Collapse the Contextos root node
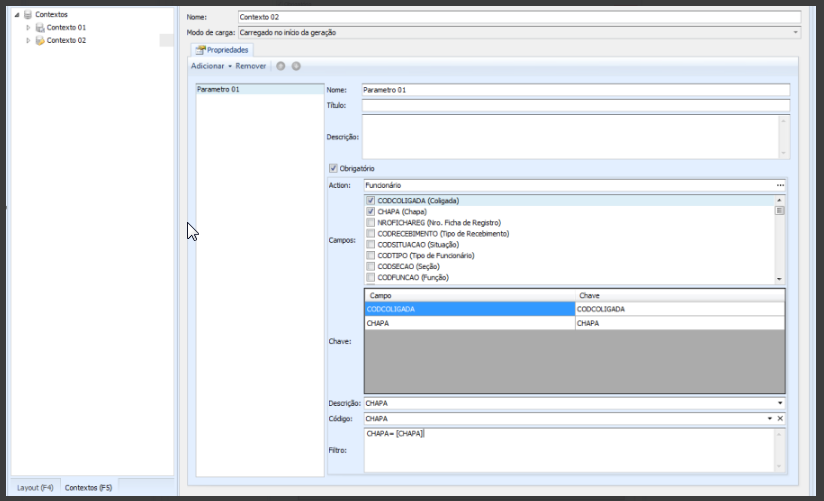 click(17, 15)
